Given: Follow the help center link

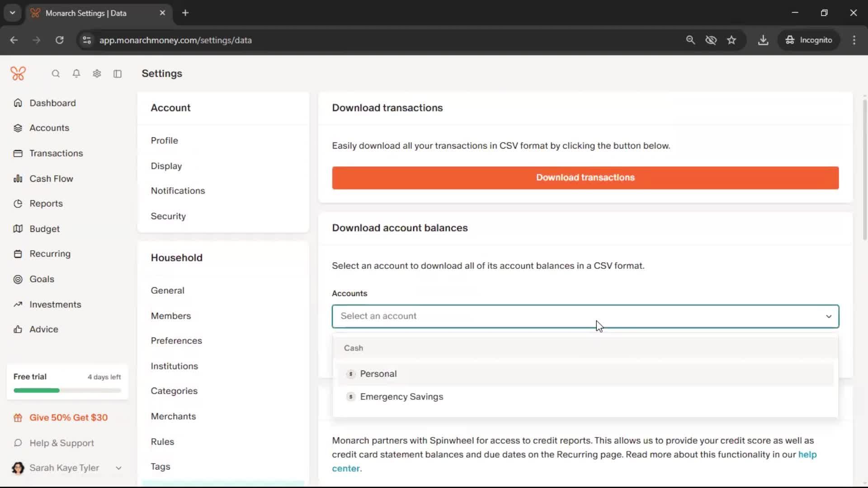Looking at the screenshot, I should click(807, 455).
